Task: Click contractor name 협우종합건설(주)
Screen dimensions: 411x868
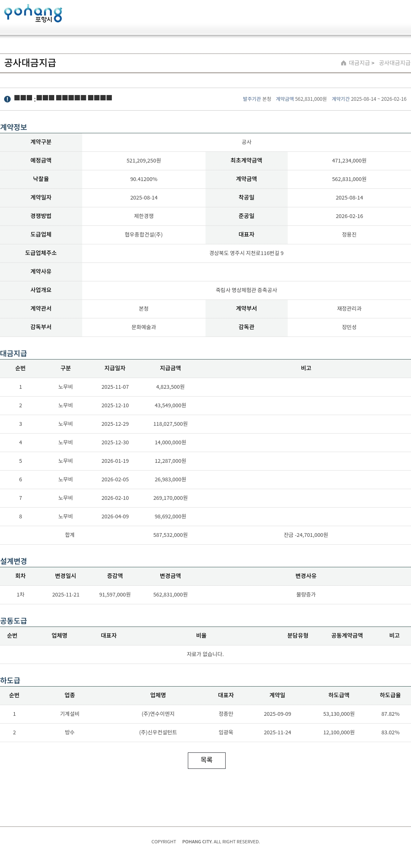Action: 143,235
